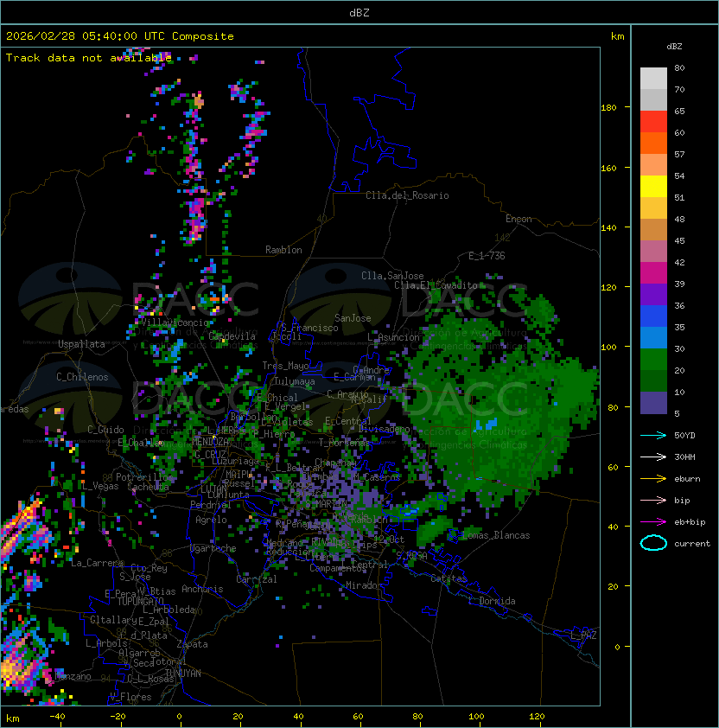The height and width of the screenshot is (728, 719).
Task: Click the '100' tick on the vertical km axis
Action: coord(608,348)
